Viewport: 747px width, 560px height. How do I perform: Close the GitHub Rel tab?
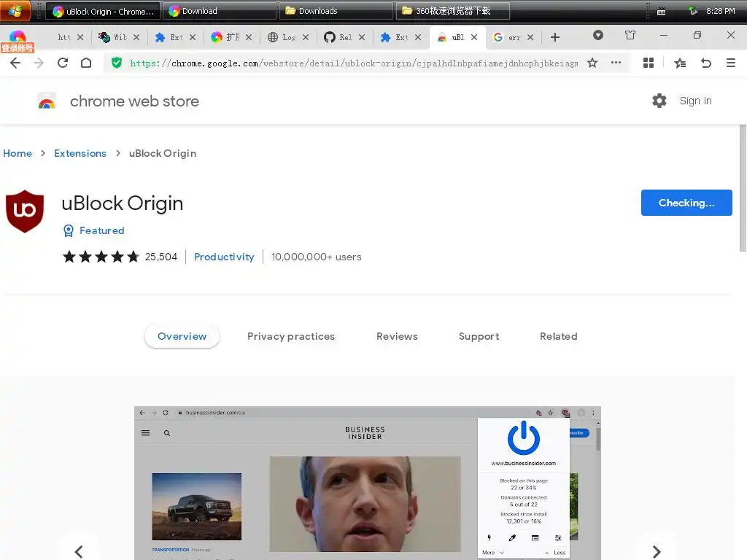pos(362,37)
